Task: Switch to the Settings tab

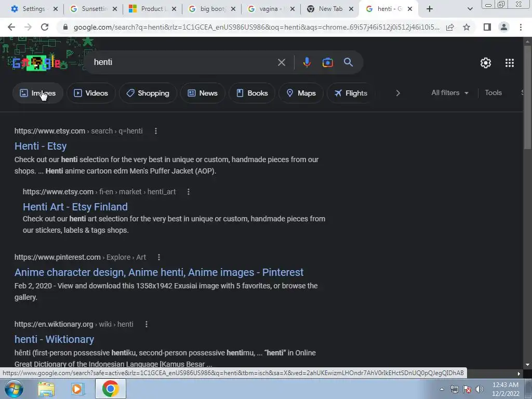Action: [x=34, y=9]
